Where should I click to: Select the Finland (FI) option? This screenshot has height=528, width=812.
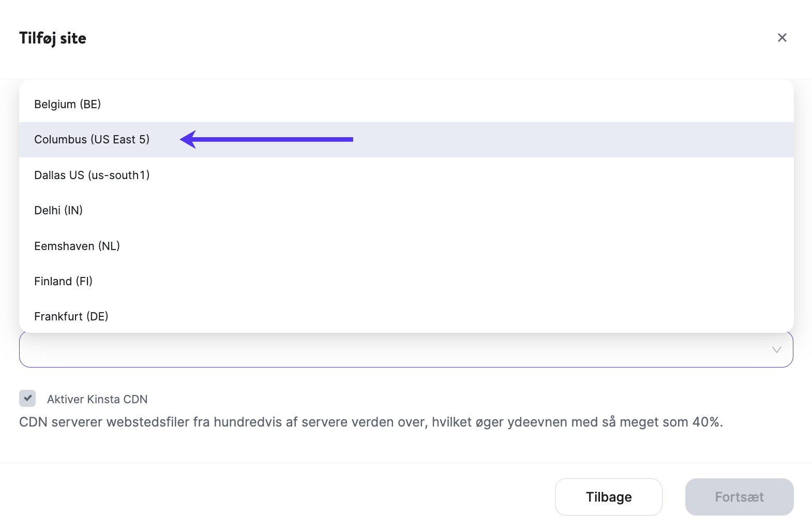(x=63, y=281)
